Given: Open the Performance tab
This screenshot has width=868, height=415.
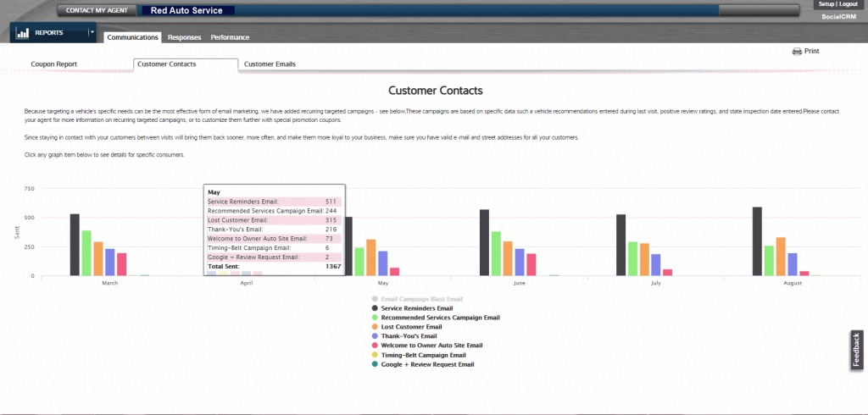Looking at the screenshot, I should tap(230, 37).
